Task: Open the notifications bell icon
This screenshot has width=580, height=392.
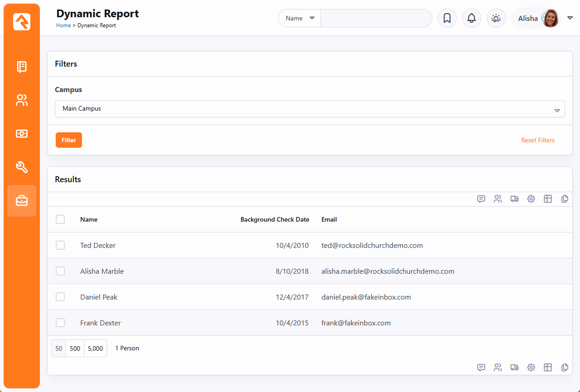Action: click(x=471, y=18)
